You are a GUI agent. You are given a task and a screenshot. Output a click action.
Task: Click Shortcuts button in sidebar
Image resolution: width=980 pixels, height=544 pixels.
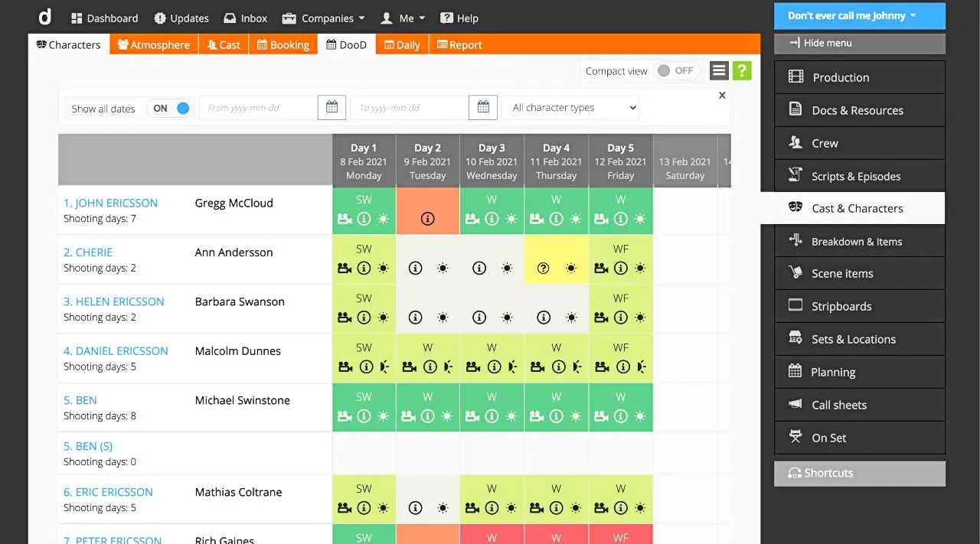tap(860, 473)
